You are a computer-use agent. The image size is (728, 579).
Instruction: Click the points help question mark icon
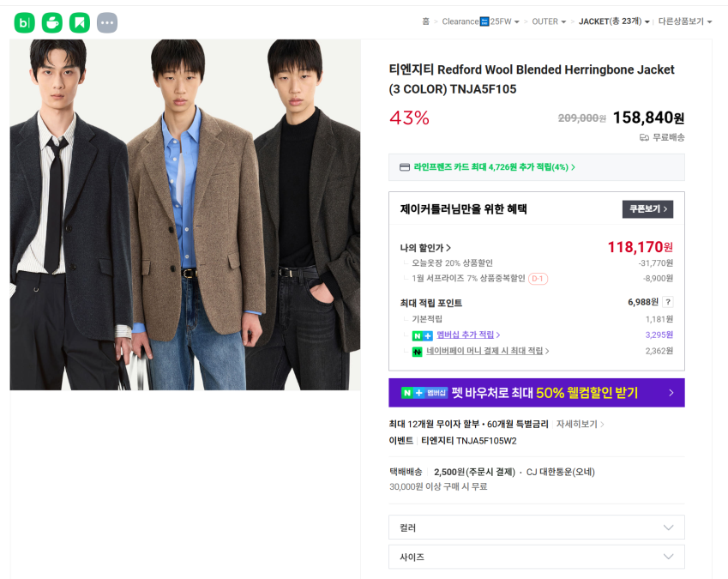[x=668, y=302]
